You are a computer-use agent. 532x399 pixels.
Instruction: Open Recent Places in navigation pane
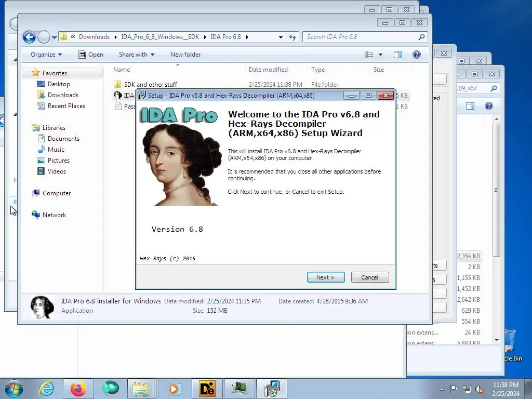pyautogui.click(x=66, y=105)
